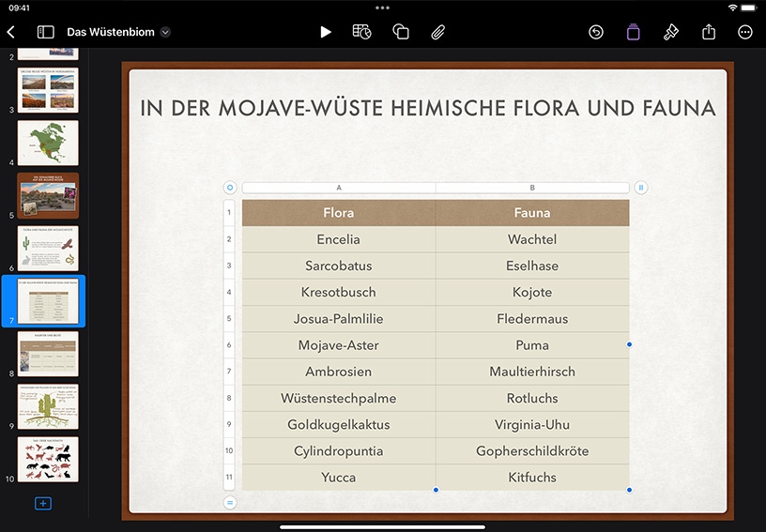766x532 pixels.
Task: Select the Wachtel cell
Action: (532, 239)
